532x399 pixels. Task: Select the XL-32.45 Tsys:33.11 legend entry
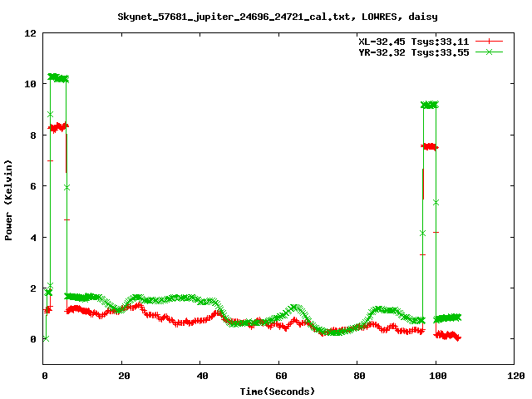pyautogui.click(x=414, y=42)
